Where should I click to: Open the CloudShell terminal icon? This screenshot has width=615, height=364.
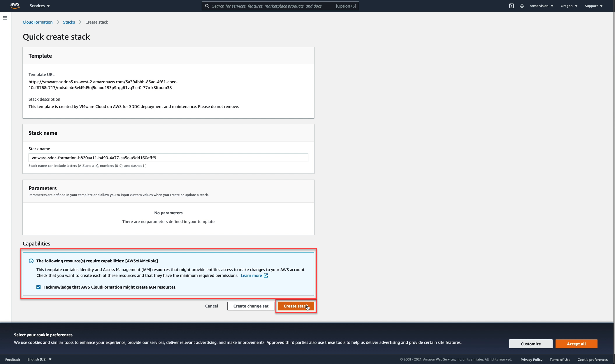[512, 6]
